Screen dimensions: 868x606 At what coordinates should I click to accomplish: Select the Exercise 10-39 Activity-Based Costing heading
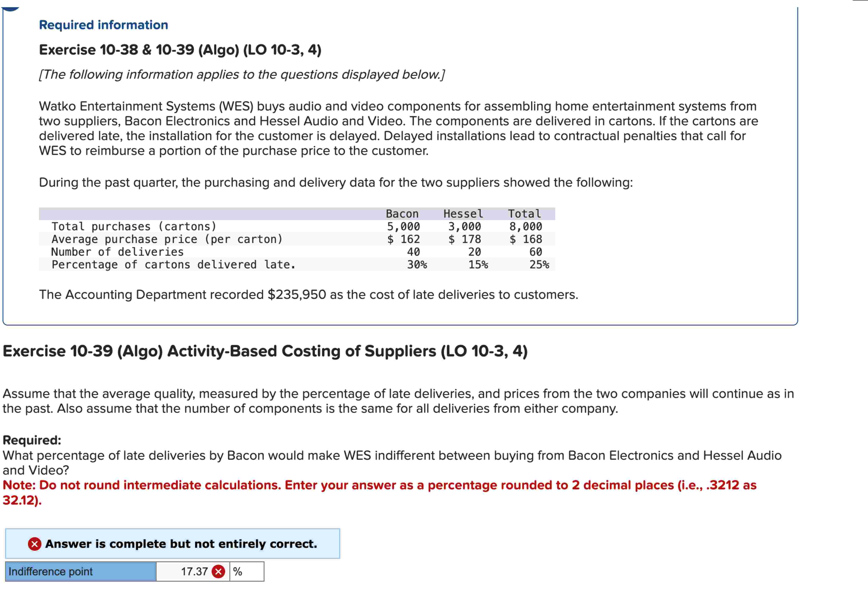(x=265, y=350)
